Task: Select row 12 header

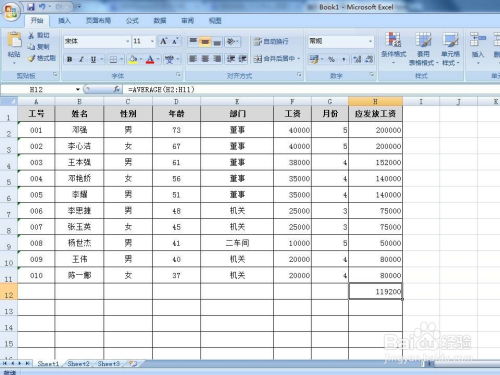Action: [x=9, y=292]
